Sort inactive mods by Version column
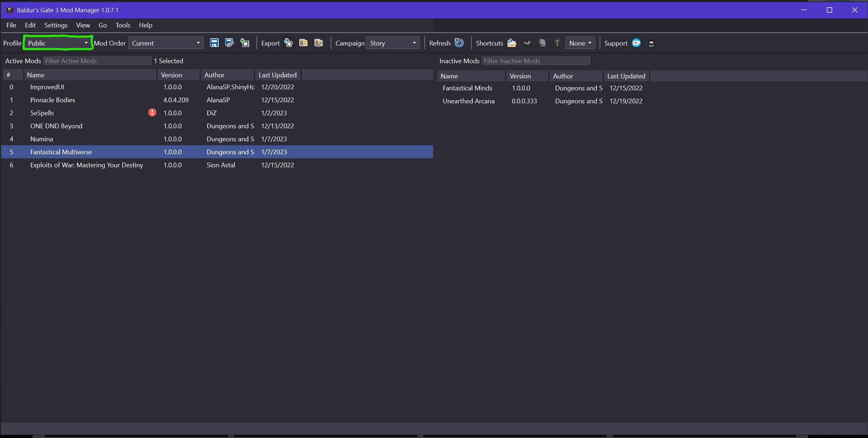 527,76
